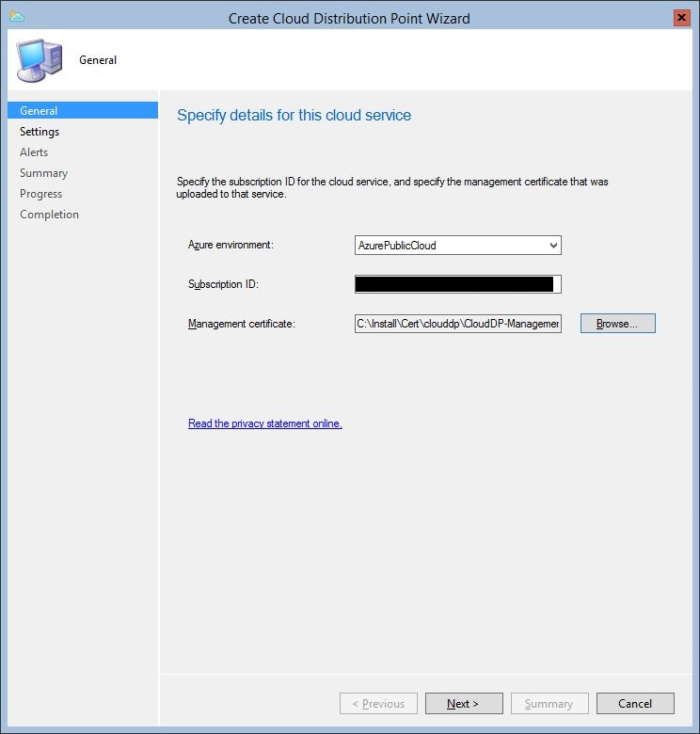
Task: Close the Create Cloud Distribution Point Wizard
Action: pyautogui.click(x=682, y=18)
